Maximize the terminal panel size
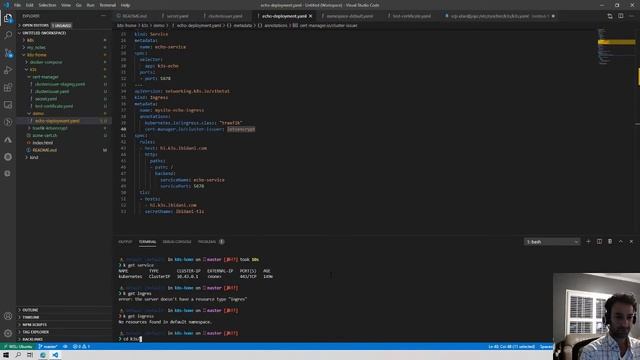Image resolution: width=640 pixels, height=360 pixels. (x=620, y=242)
